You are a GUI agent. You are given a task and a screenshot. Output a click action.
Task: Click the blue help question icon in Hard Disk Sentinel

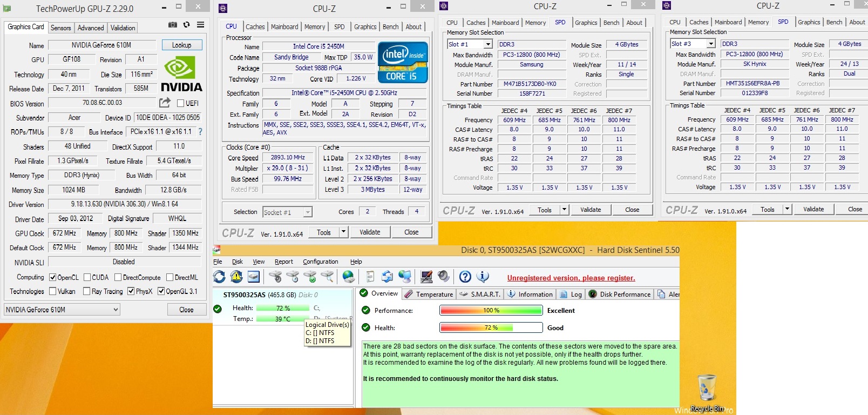[x=465, y=277]
